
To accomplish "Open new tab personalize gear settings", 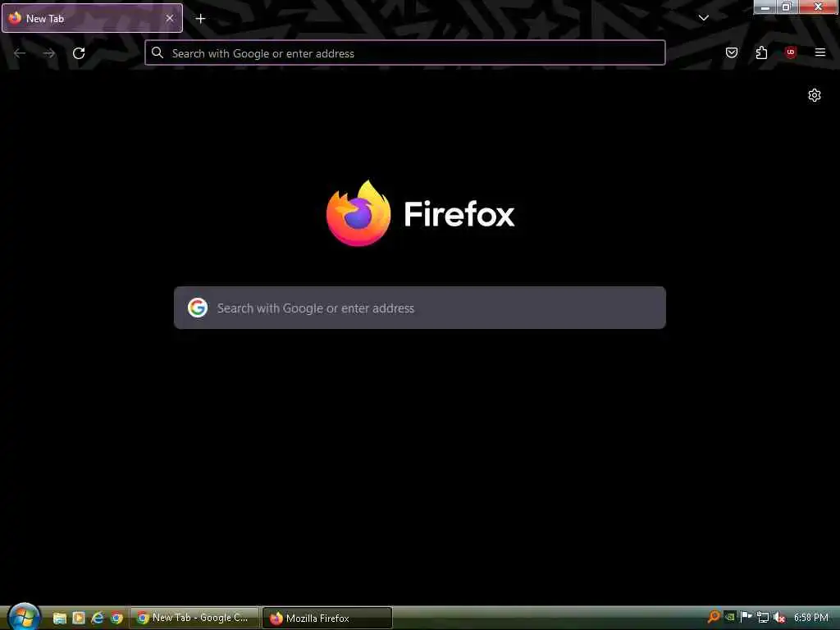I will tap(815, 95).
